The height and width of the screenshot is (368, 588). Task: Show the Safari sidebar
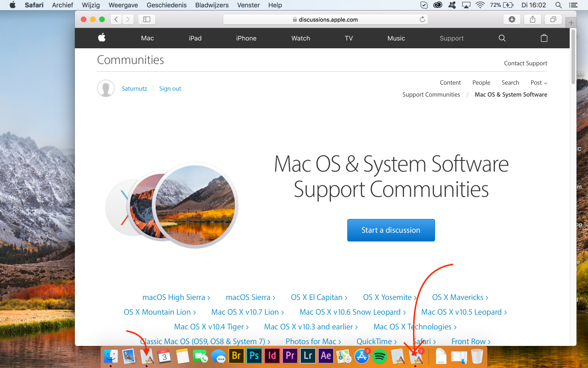147,19
